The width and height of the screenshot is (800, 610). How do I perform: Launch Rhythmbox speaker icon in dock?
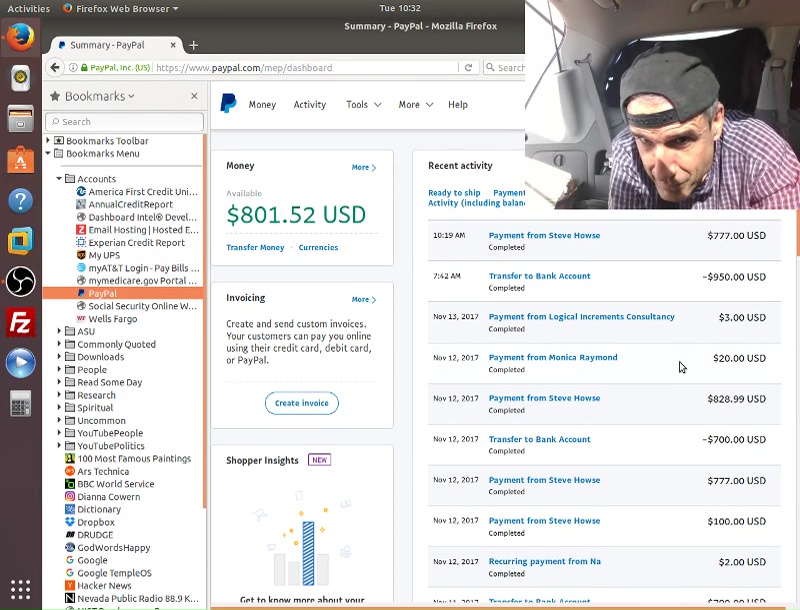coord(20,78)
